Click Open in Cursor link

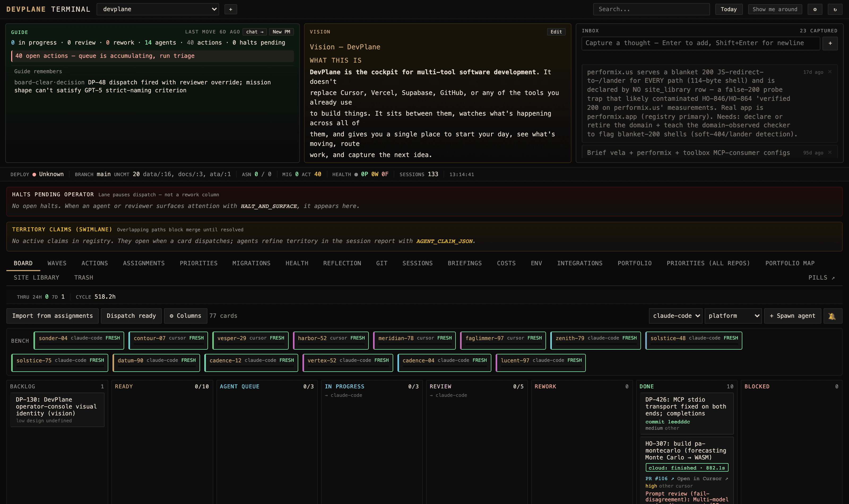(702, 478)
